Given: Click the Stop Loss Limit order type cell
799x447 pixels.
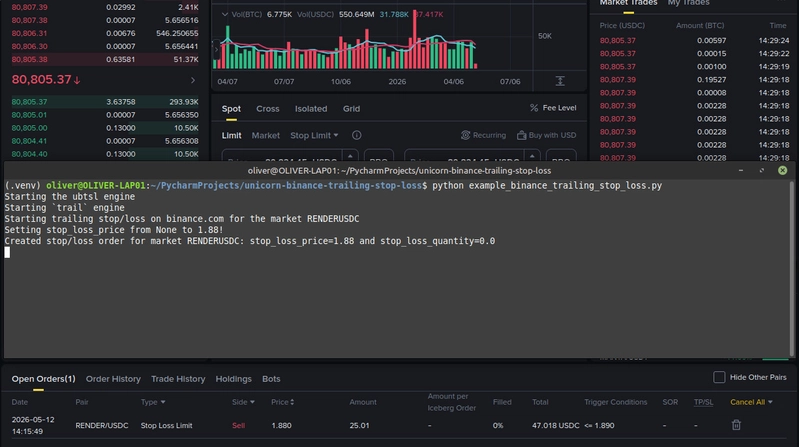Looking at the screenshot, I should point(166,425).
